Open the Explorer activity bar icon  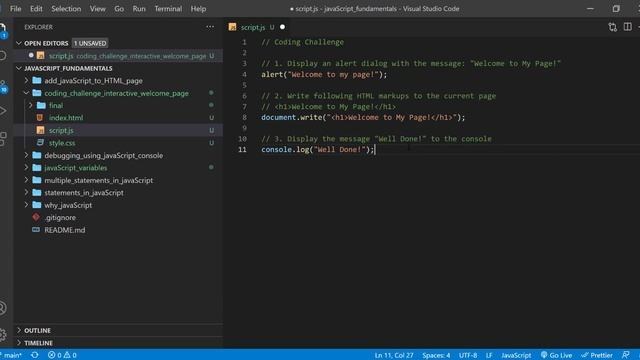pos(2,29)
